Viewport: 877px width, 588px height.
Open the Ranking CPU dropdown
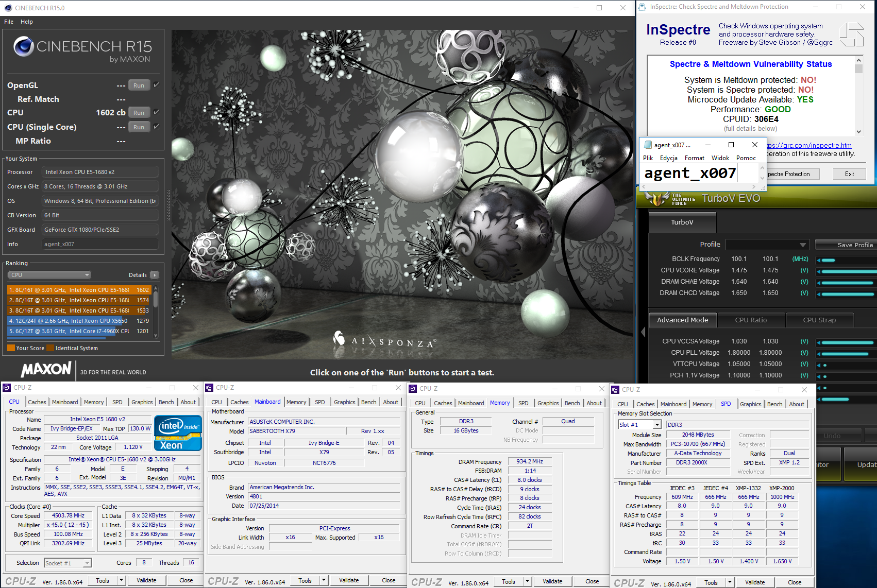click(x=49, y=275)
